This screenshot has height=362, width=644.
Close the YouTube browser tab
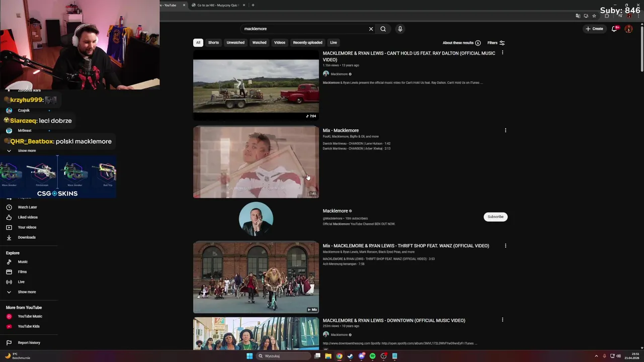pyautogui.click(x=184, y=5)
